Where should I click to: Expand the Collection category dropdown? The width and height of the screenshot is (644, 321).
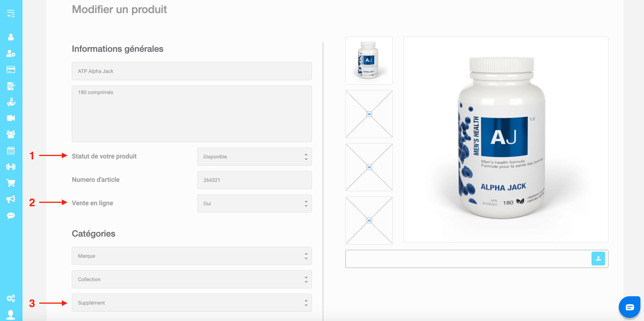(x=192, y=279)
